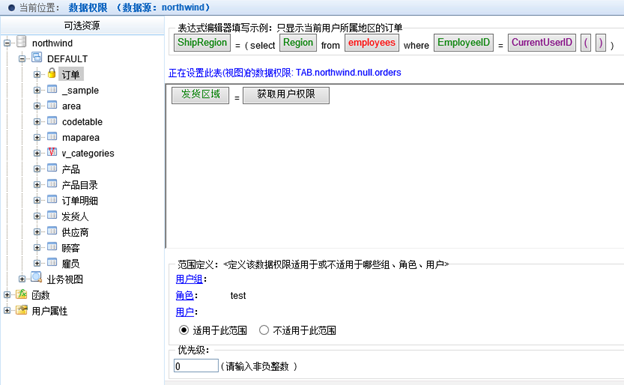Click the lock icon beside 订单
The height and width of the screenshot is (385, 624).
[52, 73]
